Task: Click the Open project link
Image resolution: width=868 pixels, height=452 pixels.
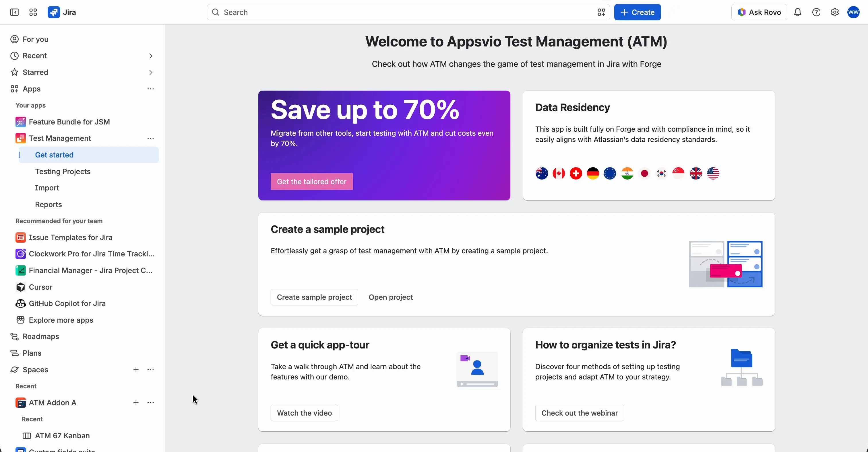Action: point(391,297)
